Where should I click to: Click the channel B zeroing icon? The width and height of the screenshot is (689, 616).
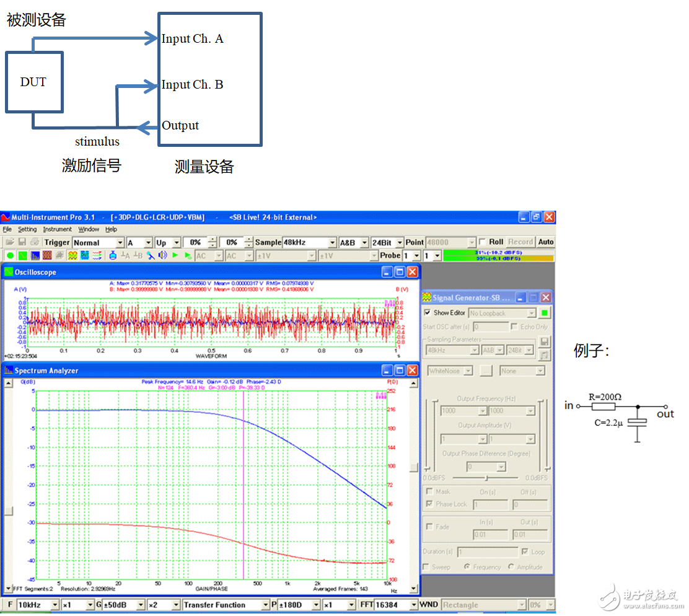pos(138,256)
